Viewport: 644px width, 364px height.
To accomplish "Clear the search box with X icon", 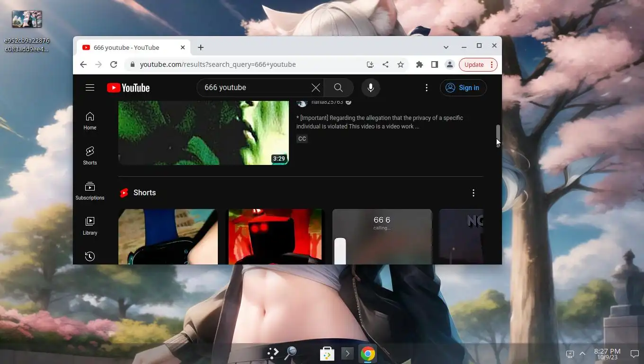I will 316,88.
